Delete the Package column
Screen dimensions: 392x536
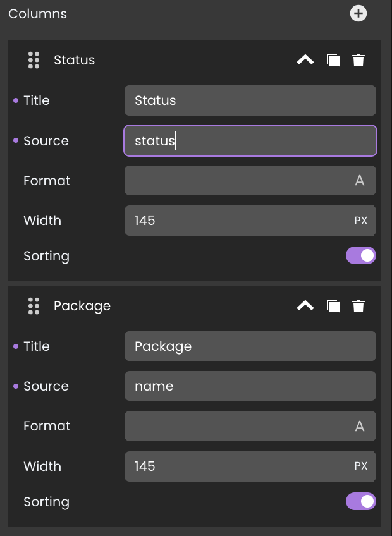coord(358,306)
